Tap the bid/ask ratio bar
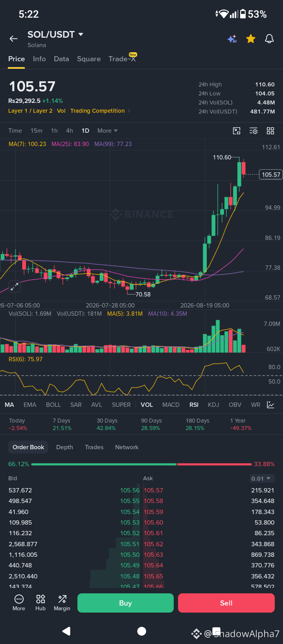The height and width of the screenshot is (644, 283). point(141,464)
